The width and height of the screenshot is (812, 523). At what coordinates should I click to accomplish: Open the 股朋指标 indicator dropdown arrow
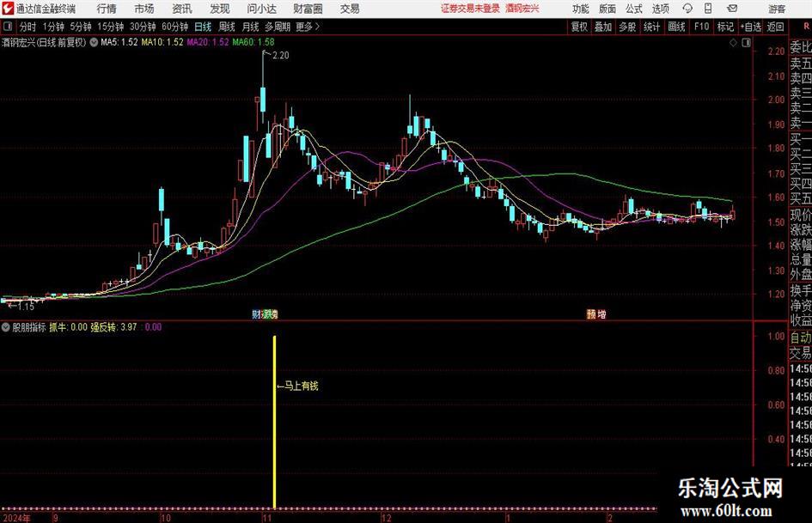click(6, 327)
